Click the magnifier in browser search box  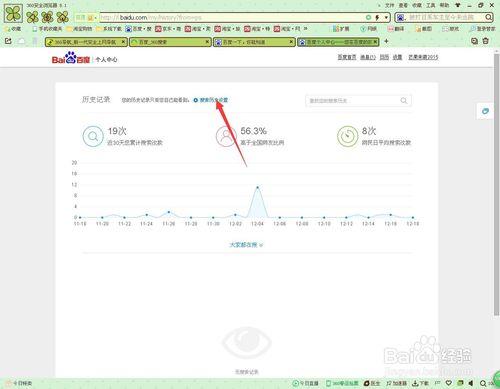click(488, 17)
